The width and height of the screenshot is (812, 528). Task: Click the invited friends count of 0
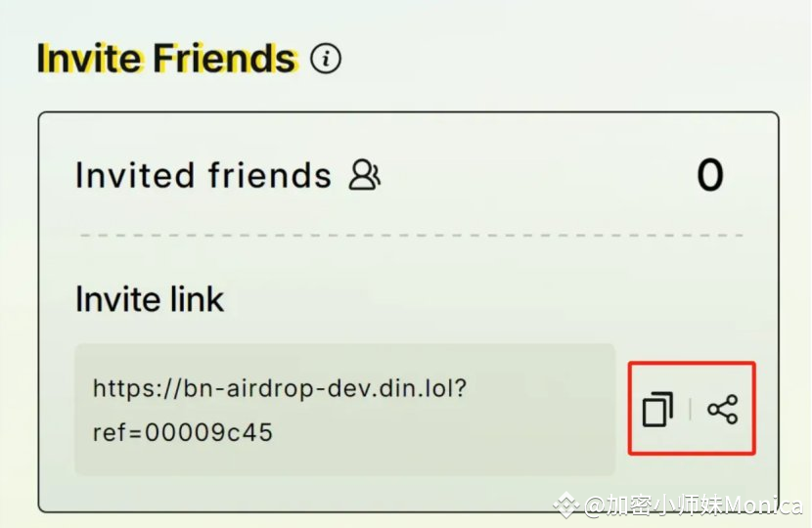tap(710, 175)
